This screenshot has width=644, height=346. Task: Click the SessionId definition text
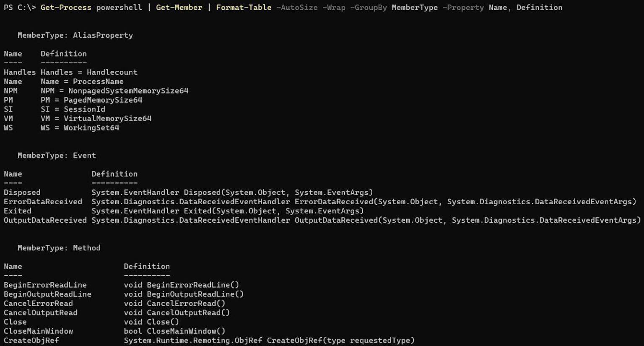click(x=84, y=109)
